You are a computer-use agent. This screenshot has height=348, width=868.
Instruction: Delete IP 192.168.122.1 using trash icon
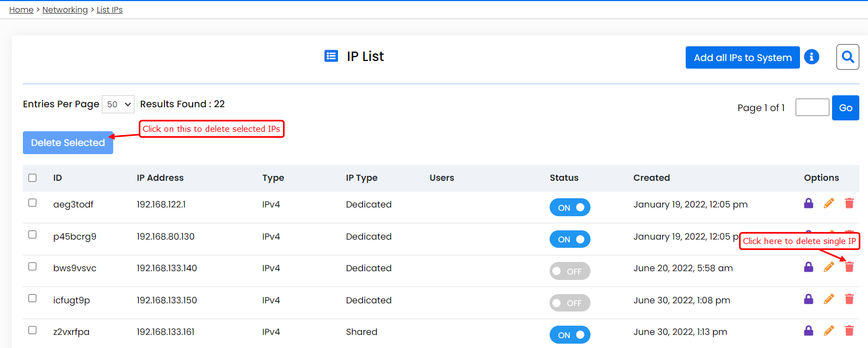849,203
